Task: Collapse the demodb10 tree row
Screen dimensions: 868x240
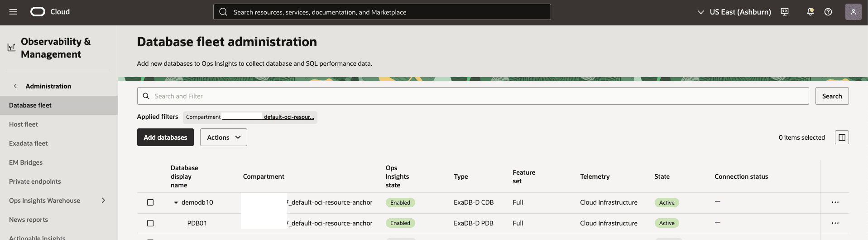Action: pos(176,203)
